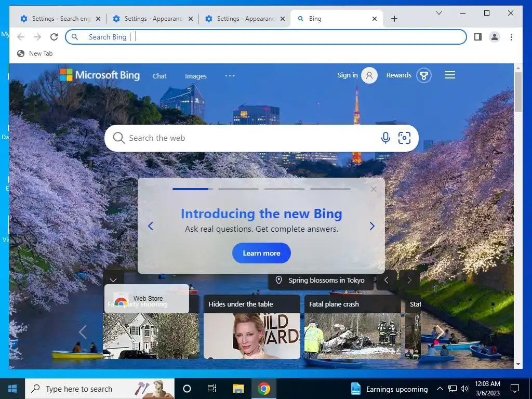Open the volume control in system tray
Screen dimensions: 532x399
(465, 389)
